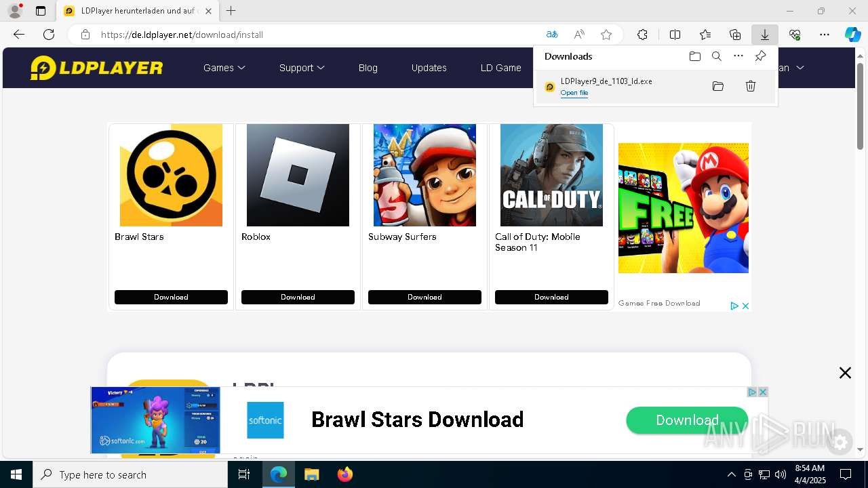Image resolution: width=868 pixels, height=488 pixels.
Task: Toggle Split screen icon
Action: point(675,35)
